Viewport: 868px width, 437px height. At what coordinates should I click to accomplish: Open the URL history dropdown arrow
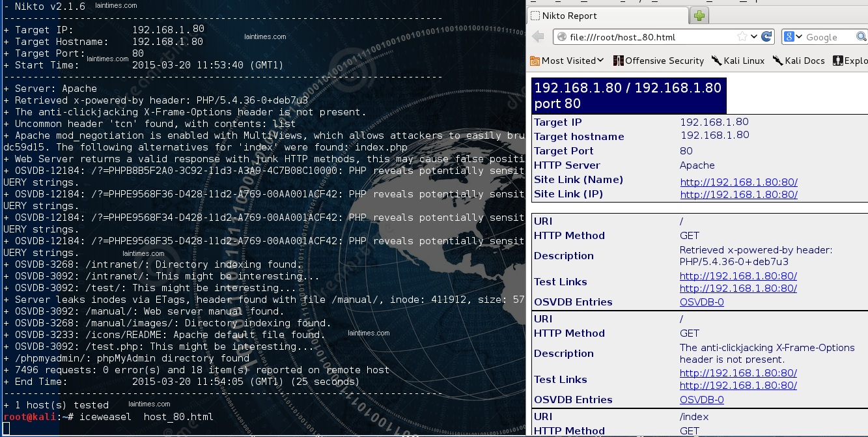tap(754, 37)
